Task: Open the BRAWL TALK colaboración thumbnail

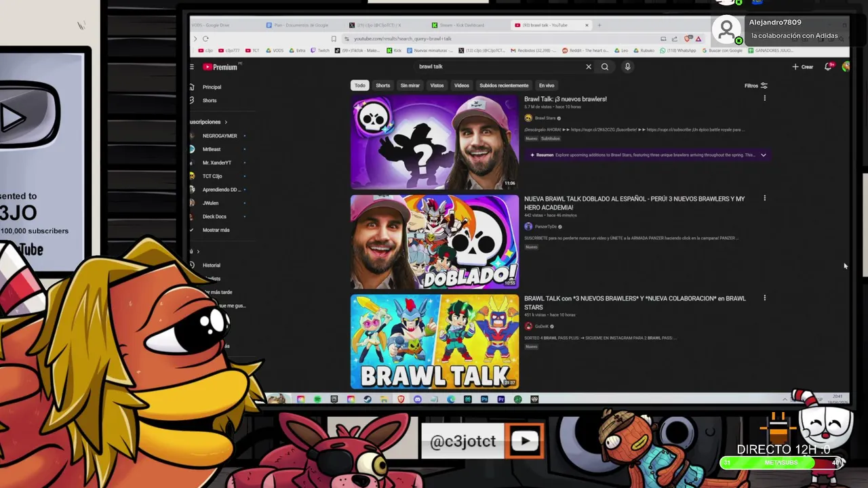Action: pyautogui.click(x=435, y=342)
